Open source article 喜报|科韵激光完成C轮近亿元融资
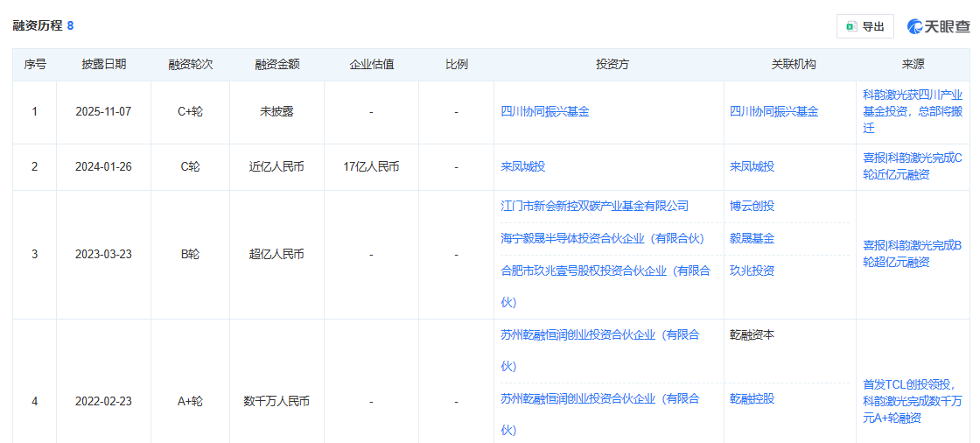This screenshot has height=443, width=980. pyautogui.click(x=912, y=167)
